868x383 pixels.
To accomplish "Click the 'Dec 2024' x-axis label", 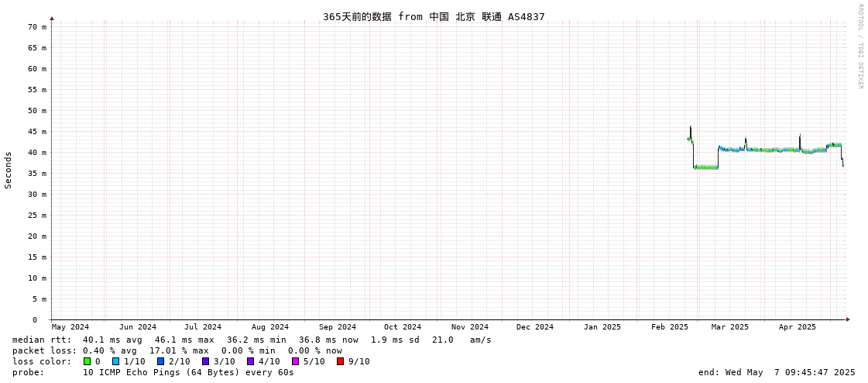I will (535, 327).
